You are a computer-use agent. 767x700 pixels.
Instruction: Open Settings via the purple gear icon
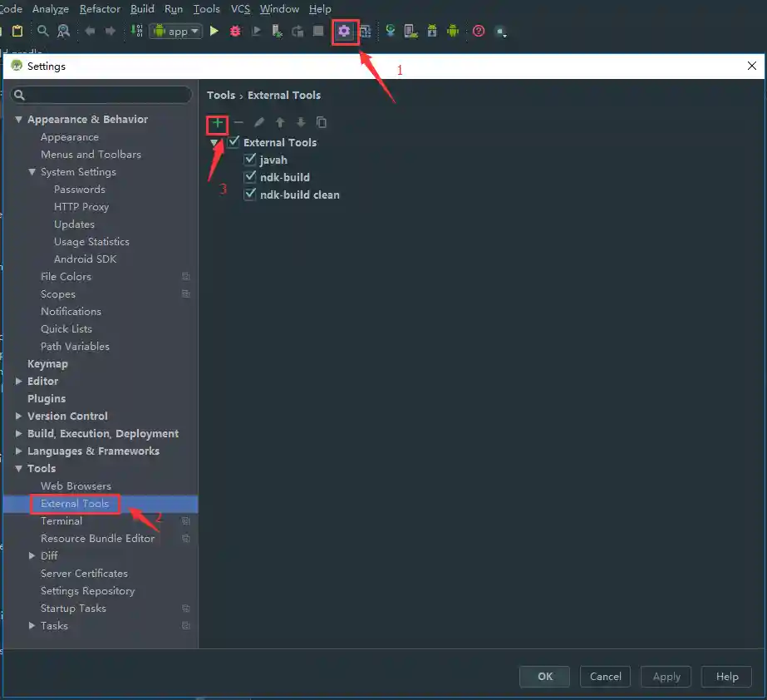344,32
